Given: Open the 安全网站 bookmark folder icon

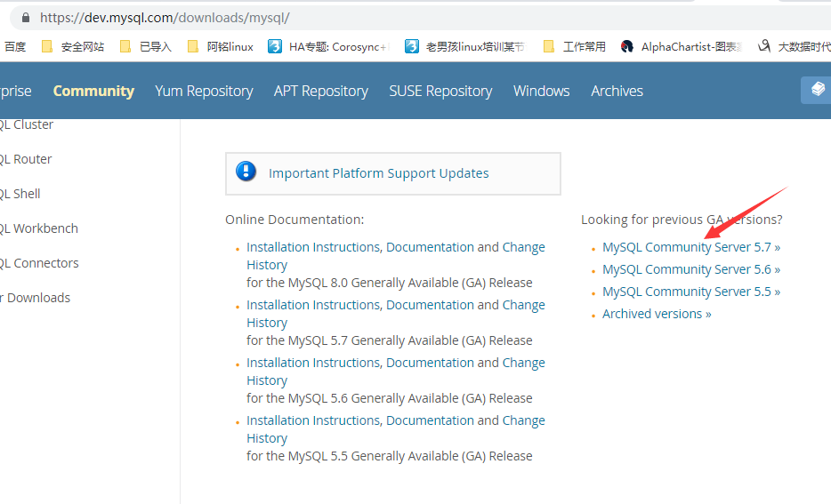Looking at the screenshot, I should point(47,46).
